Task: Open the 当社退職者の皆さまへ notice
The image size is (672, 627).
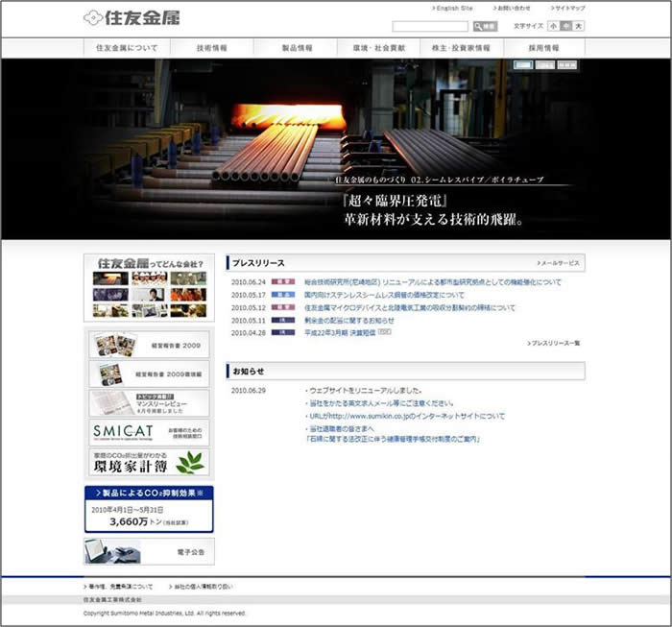Action: [341, 429]
